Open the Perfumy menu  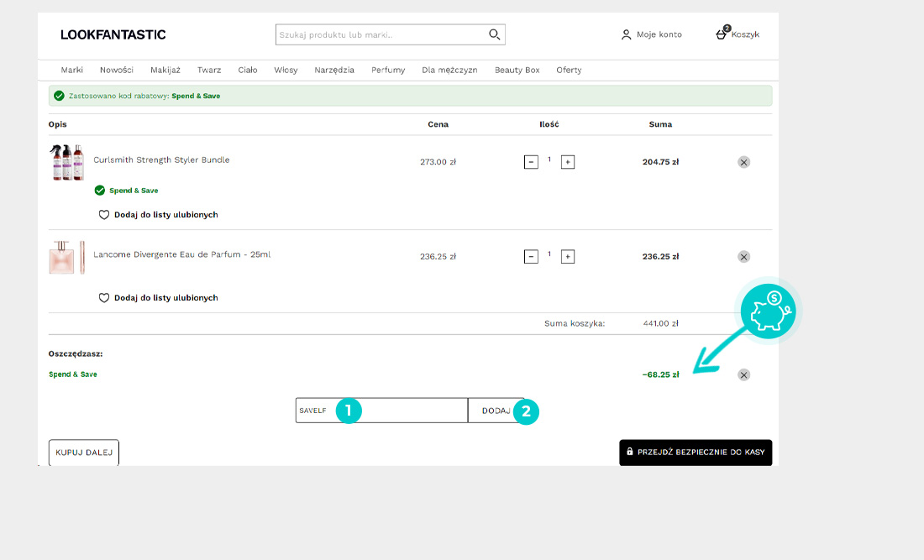[x=388, y=70]
